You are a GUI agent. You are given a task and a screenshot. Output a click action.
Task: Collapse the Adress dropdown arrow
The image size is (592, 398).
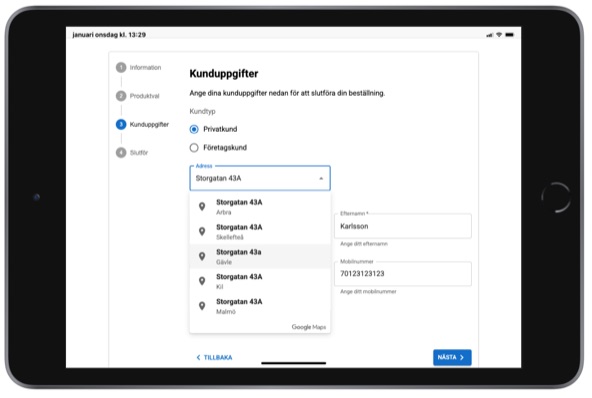(321, 178)
